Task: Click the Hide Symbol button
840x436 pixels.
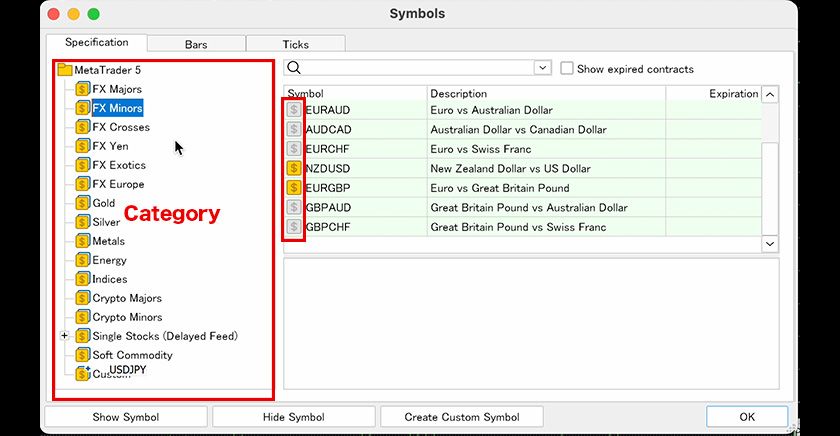Action: 292,417
